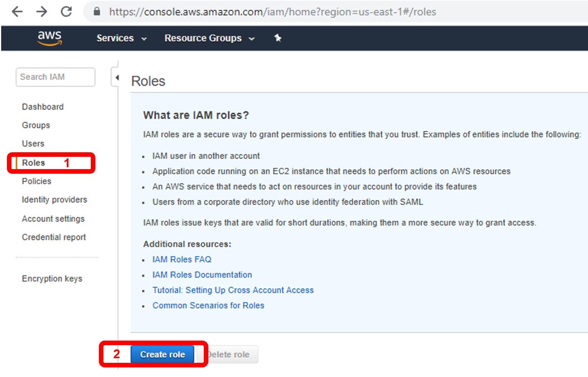
Task: Open the IAM Roles FAQ link
Action: [x=182, y=260]
